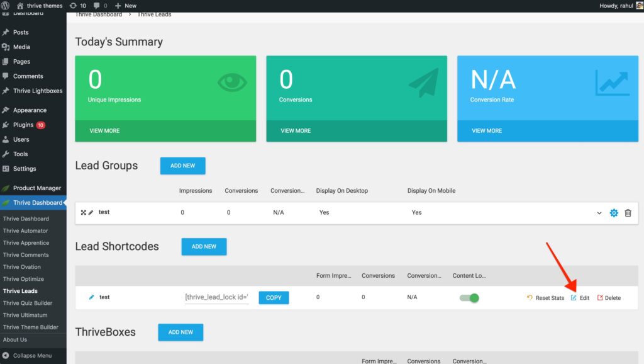This screenshot has height=364, width=644.
Task: Toggle the Content Lock switch for test shortcode
Action: pos(469,298)
